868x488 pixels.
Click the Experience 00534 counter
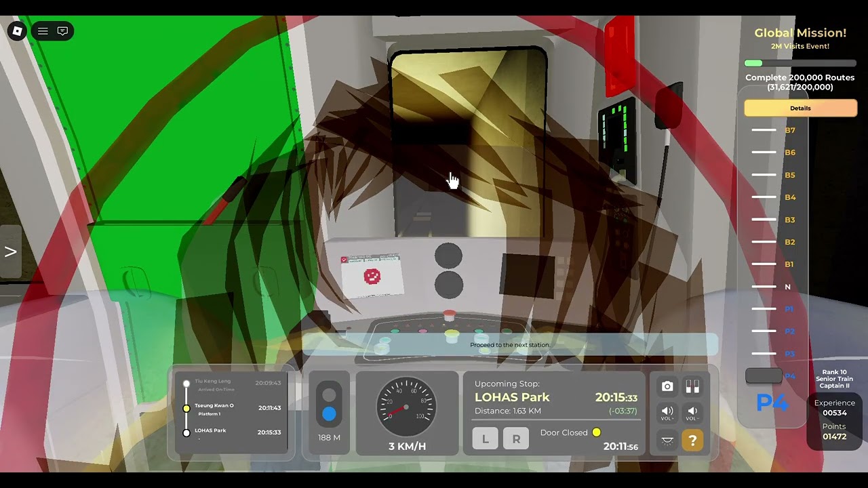click(x=834, y=407)
